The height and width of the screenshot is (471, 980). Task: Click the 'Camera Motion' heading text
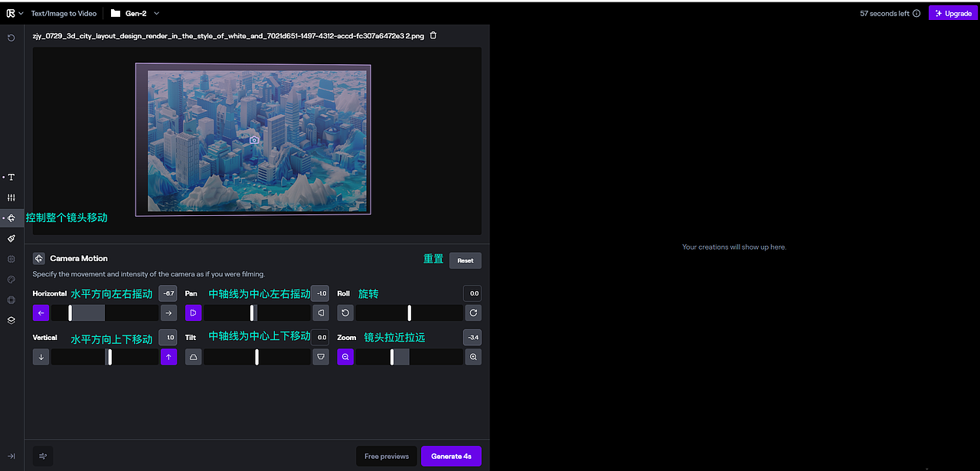(79, 259)
